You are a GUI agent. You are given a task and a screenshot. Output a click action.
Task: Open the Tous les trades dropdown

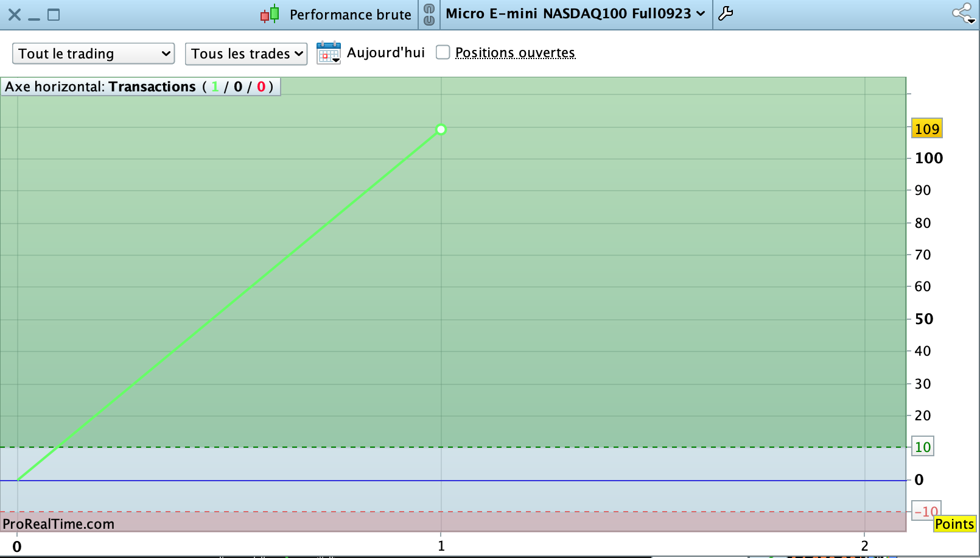coord(246,54)
